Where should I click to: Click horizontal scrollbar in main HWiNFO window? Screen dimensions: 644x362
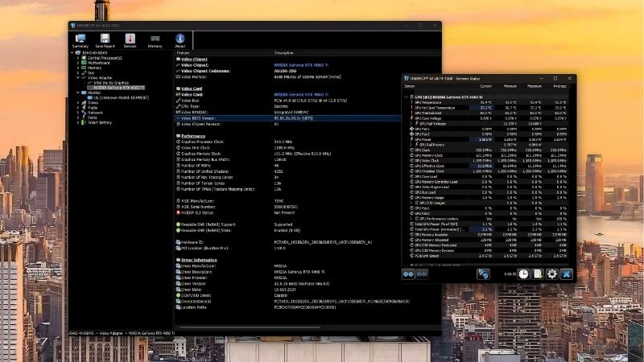(x=250, y=327)
